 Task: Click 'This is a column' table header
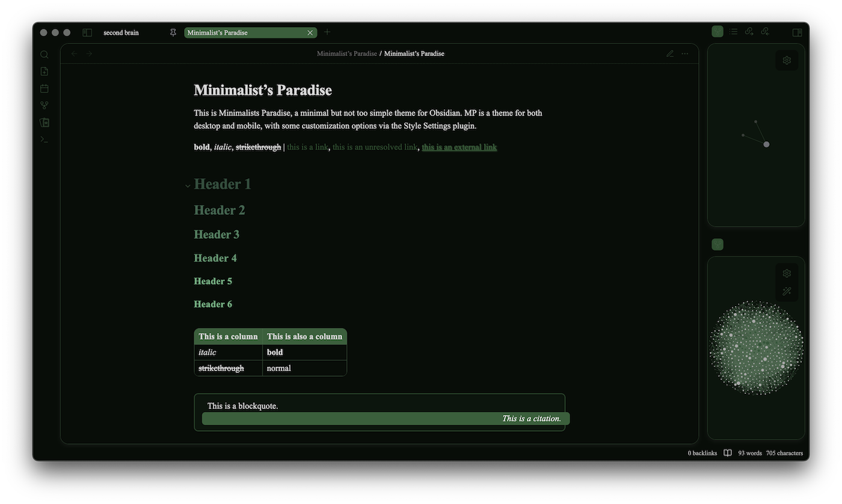(228, 336)
